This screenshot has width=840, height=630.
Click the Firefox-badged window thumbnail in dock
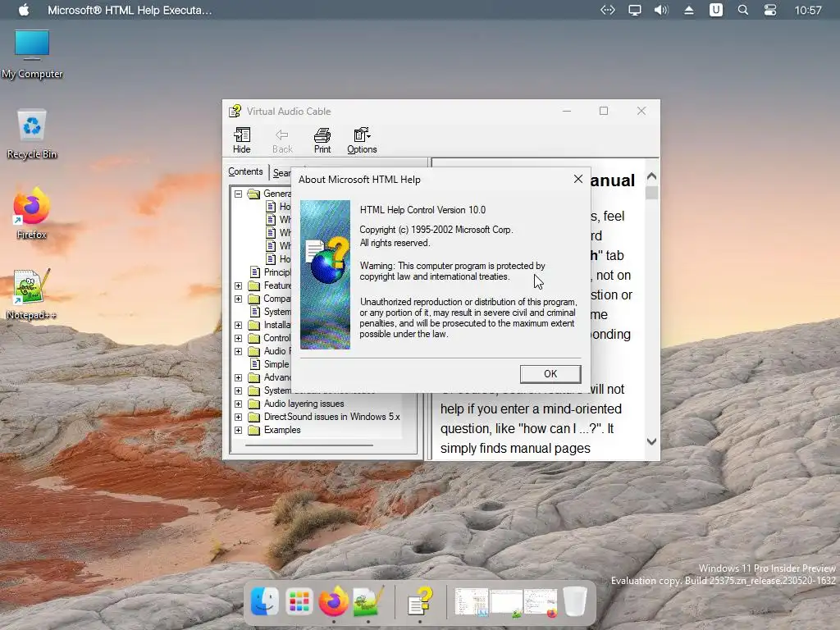pyautogui.click(x=540, y=602)
